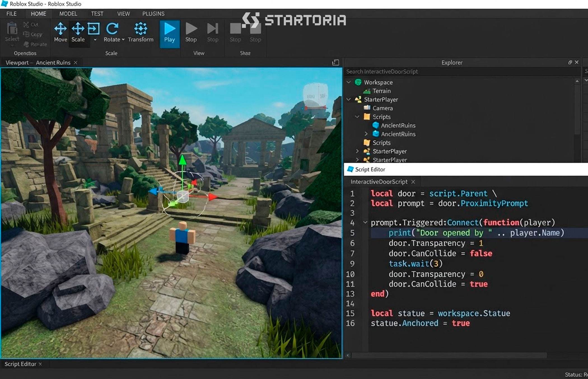Collapse the StarterPlayer node above Camera
This screenshot has height=379, width=588.
point(349,99)
